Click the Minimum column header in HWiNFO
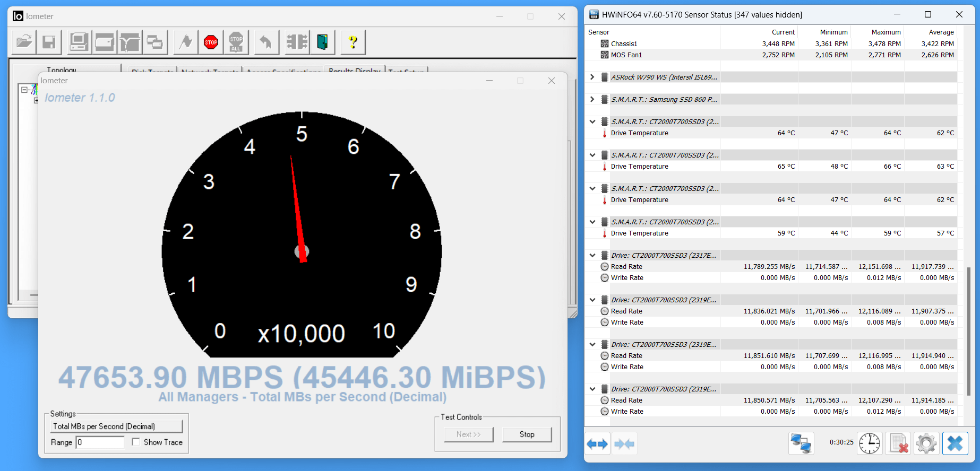Viewport: 980px width, 471px height. [x=824, y=32]
